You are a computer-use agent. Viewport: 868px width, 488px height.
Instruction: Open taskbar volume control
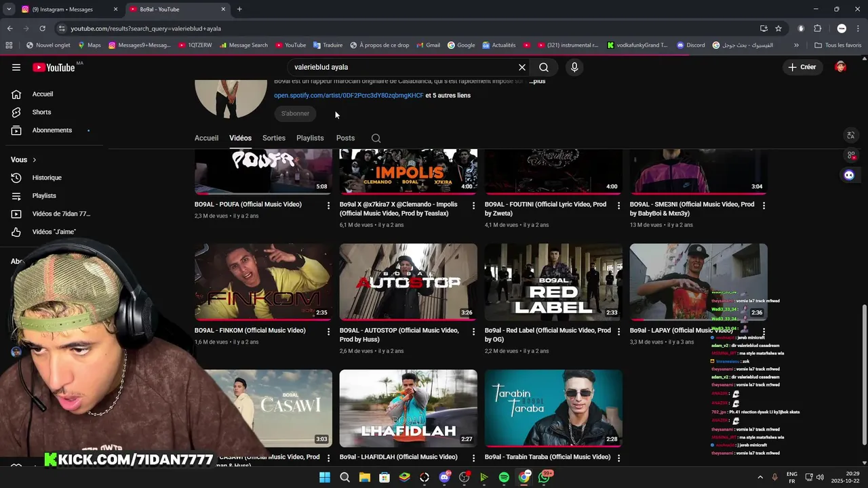820,477
